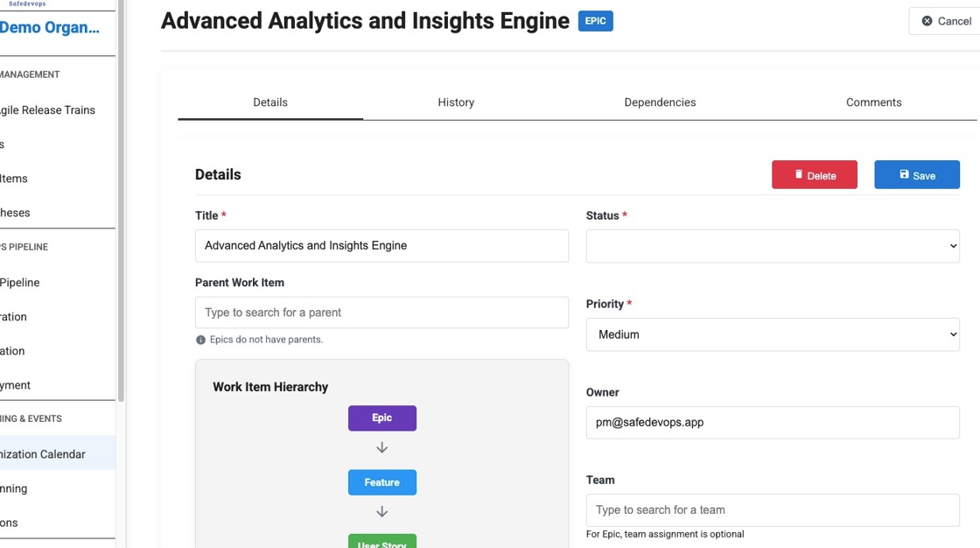Click the info icon beside parent hint

click(x=200, y=340)
